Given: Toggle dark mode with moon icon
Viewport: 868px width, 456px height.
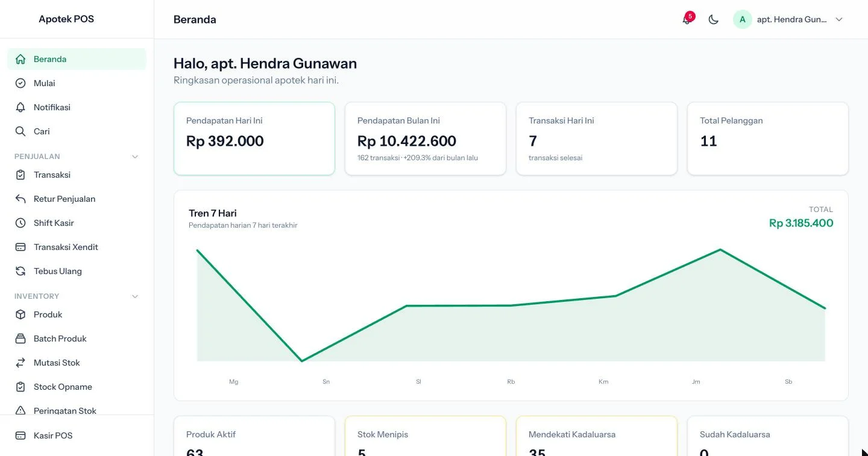Looking at the screenshot, I should 714,19.
